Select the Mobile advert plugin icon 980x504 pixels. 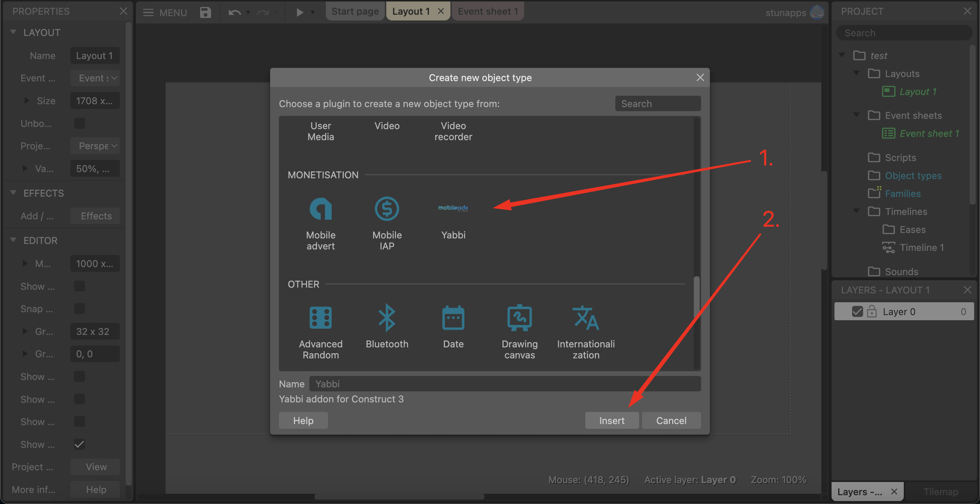coord(320,209)
